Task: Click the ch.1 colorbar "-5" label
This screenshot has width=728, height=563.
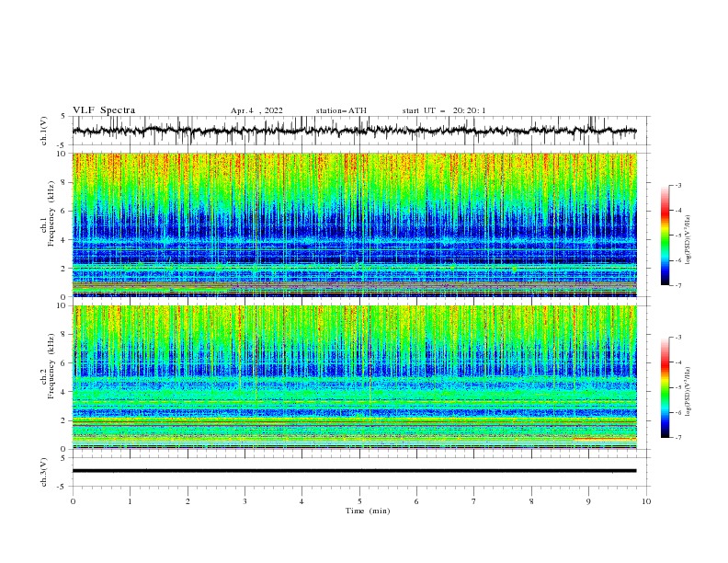Action: tap(678, 236)
